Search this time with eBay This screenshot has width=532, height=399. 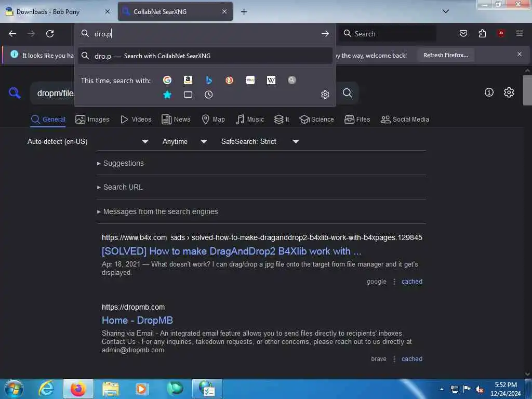coord(250,80)
